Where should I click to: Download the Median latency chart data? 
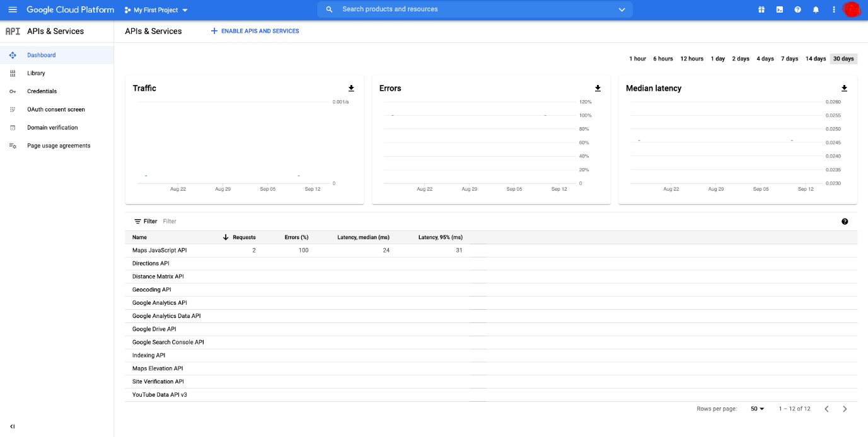[844, 88]
